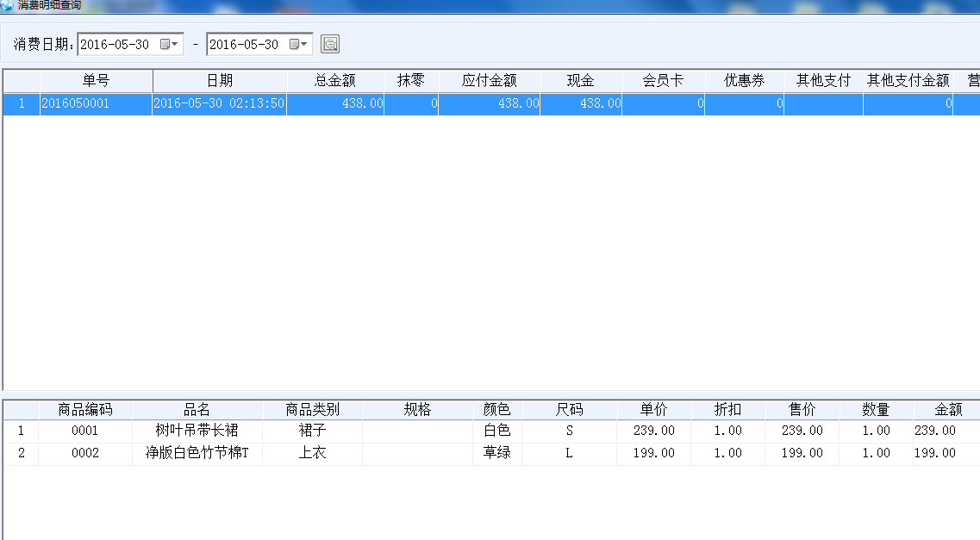
Task: Click the 总金额 column header
Action: coord(334,80)
